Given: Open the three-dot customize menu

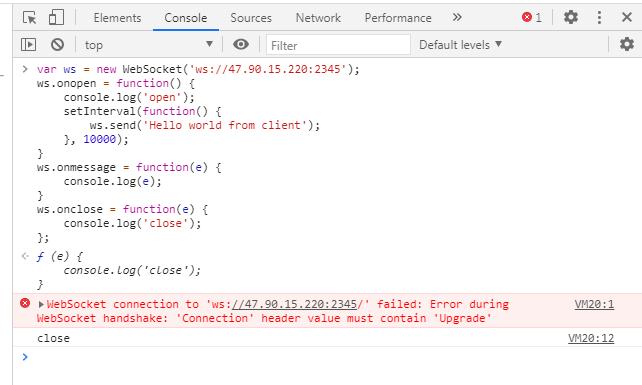Looking at the screenshot, I should point(599,17).
